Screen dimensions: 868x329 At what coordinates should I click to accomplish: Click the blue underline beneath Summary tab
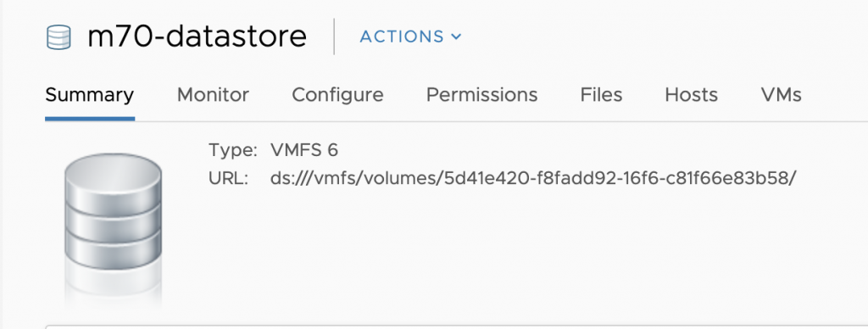(90, 119)
